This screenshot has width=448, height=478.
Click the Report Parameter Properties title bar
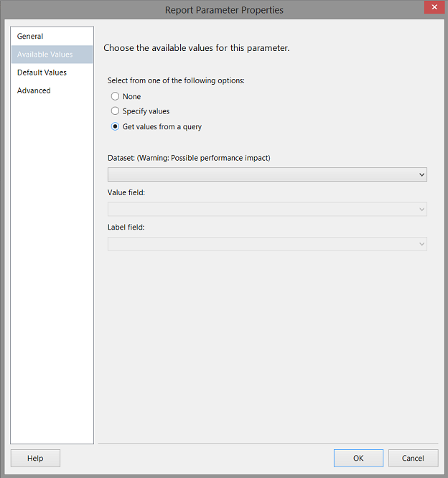pos(224,10)
